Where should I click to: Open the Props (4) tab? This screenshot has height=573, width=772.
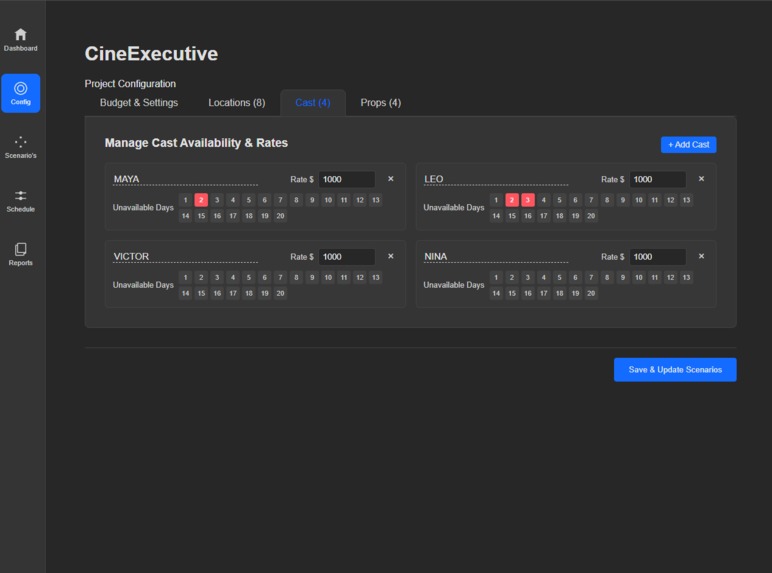pyautogui.click(x=381, y=103)
